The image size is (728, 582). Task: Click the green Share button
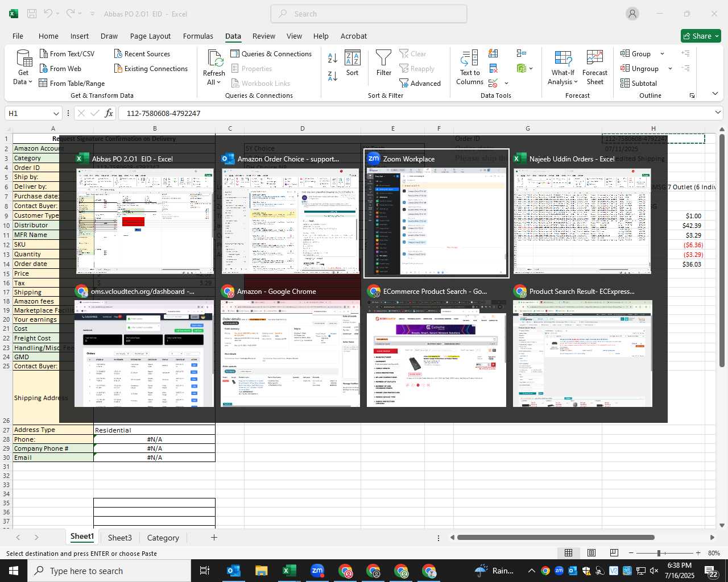(701, 36)
